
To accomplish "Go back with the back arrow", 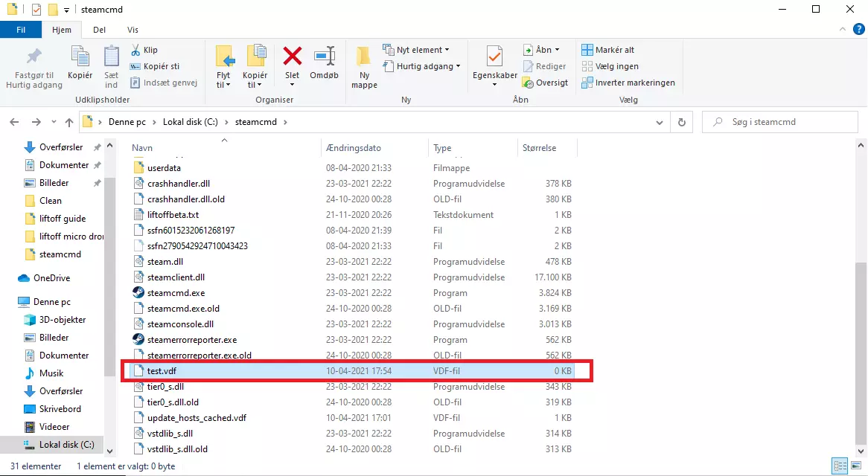I will pyautogui.click(x=14, y=122).
